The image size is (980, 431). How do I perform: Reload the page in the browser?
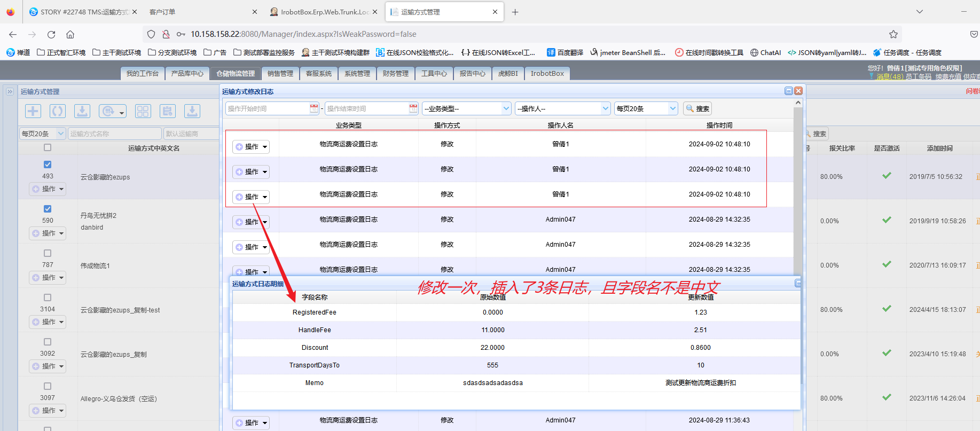click(51, 34)
